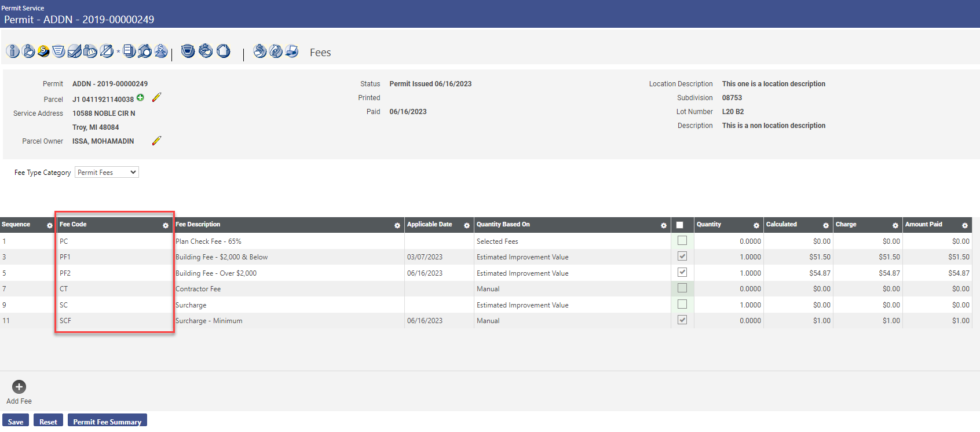Open Fee Description column settings gear
The width and height of the screenshot is (980, 432).
tap(397, 225)
